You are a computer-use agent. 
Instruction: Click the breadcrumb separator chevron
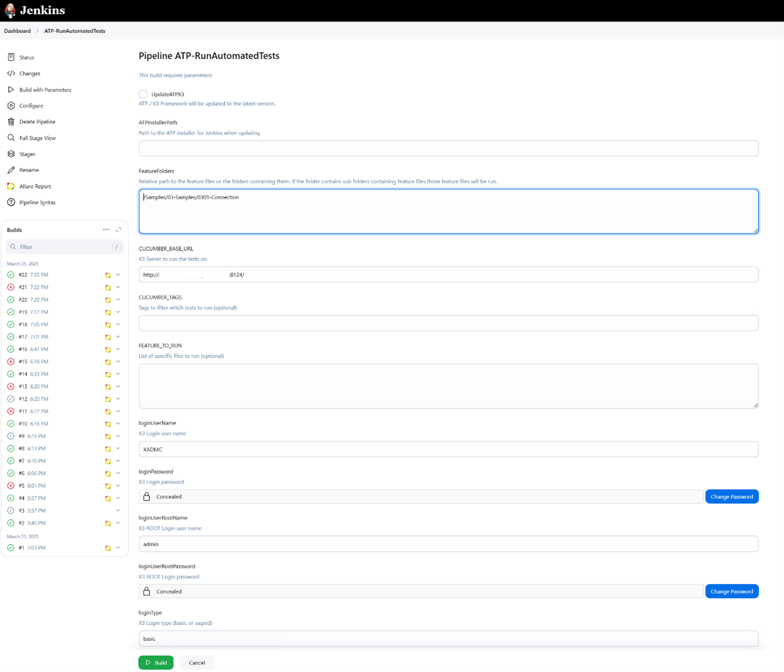coord(37,31)
